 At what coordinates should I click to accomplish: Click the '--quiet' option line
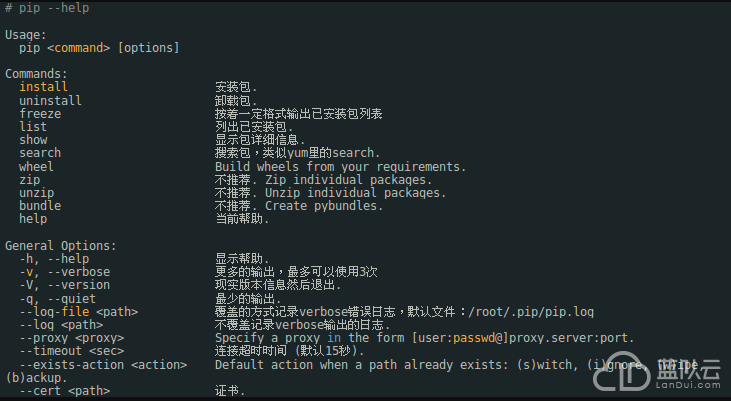coord(57,298)
